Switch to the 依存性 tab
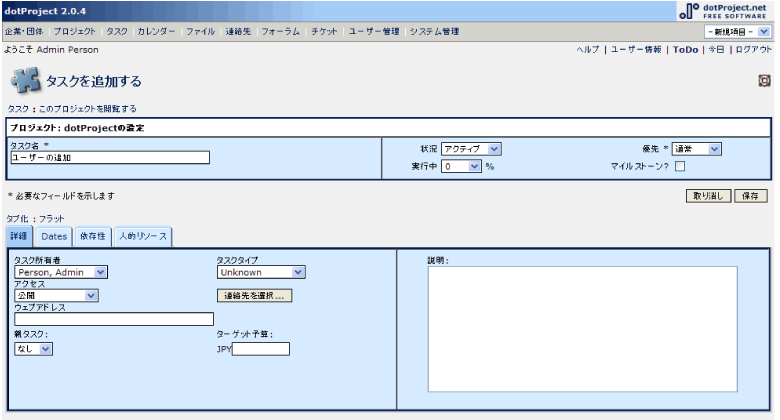780x420 pixels. pyautogui.click(x=93, y=236)
